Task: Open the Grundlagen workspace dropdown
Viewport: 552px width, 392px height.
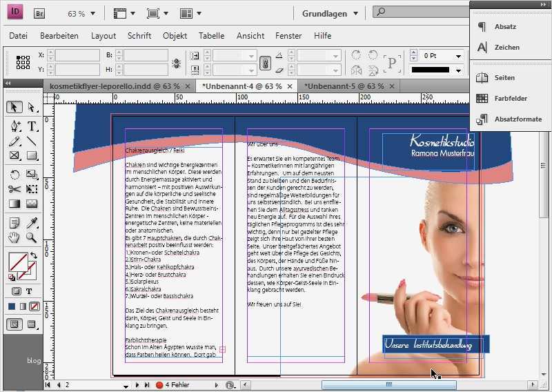Action: pos(330,14)
